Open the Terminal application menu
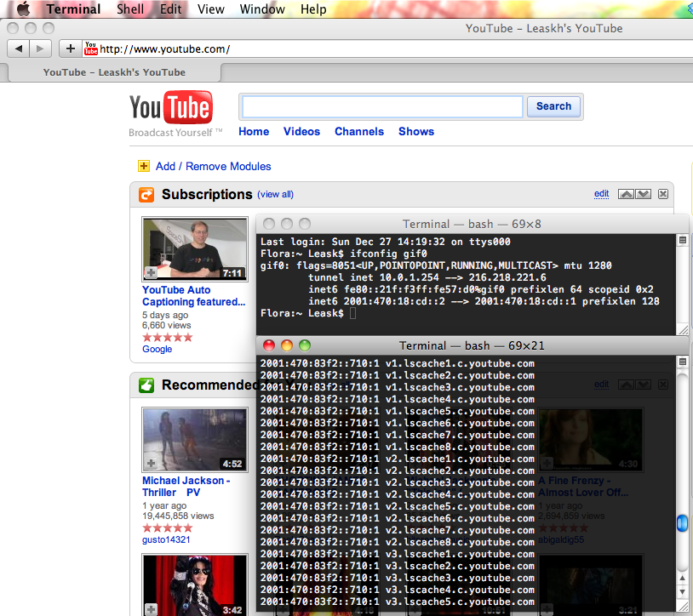This screenshot has width=693, height=616. (x=73, y=9)
